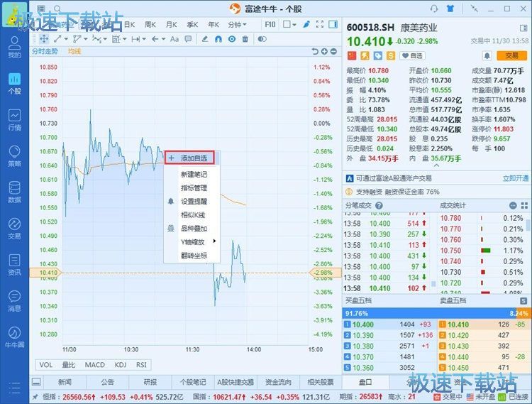
Task: Open the 我的 (profile) sidebar icon
Action: pyautogui.click(x=14, y=47)
